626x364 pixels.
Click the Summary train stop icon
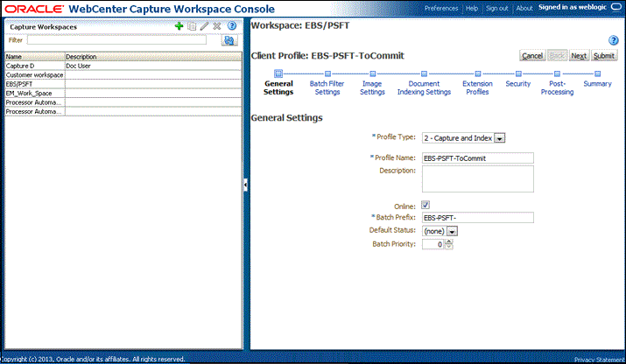pyautogui.click(x=597, y=73)
